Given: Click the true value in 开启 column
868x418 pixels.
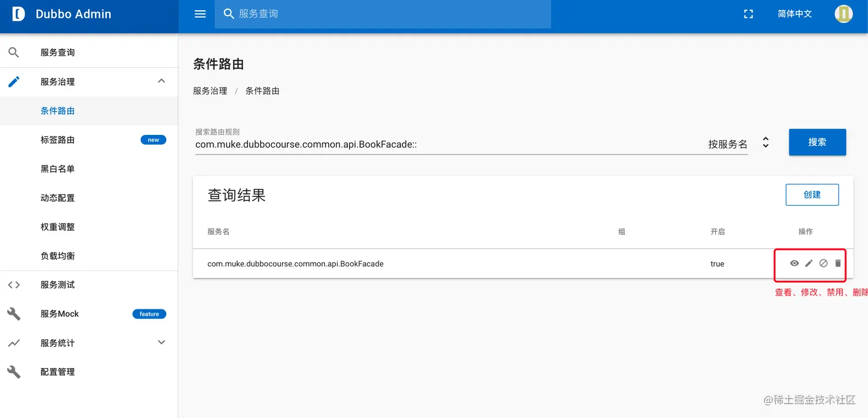Looking at the screenshot, I should point(717,264).
